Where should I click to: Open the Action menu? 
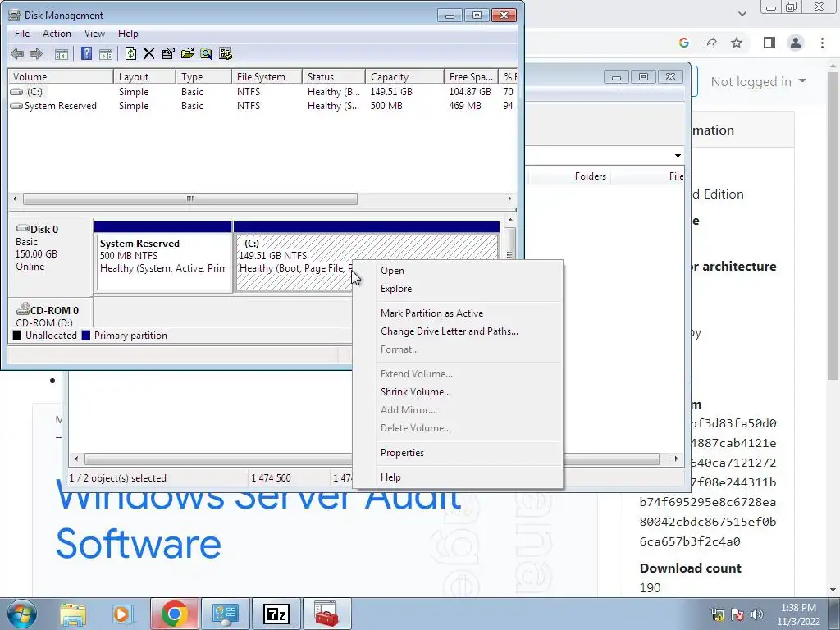[57, 33]
